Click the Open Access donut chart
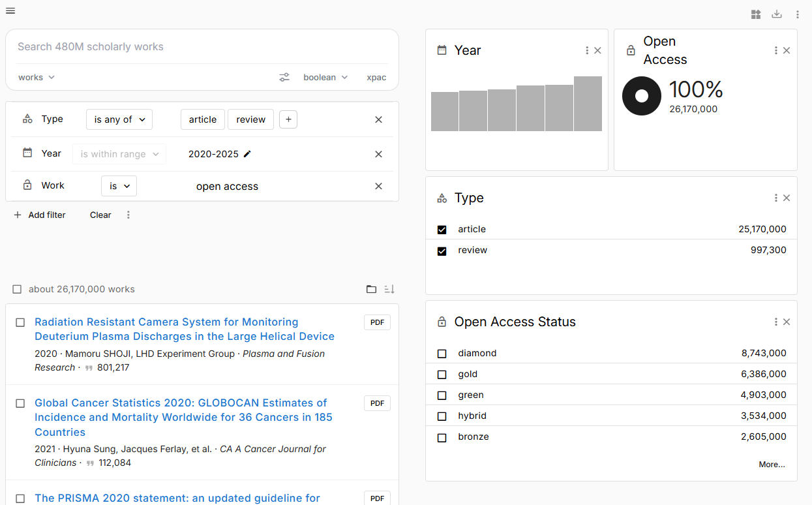Image resolution: width=812 pixels, height=505 pixels. 642,96
